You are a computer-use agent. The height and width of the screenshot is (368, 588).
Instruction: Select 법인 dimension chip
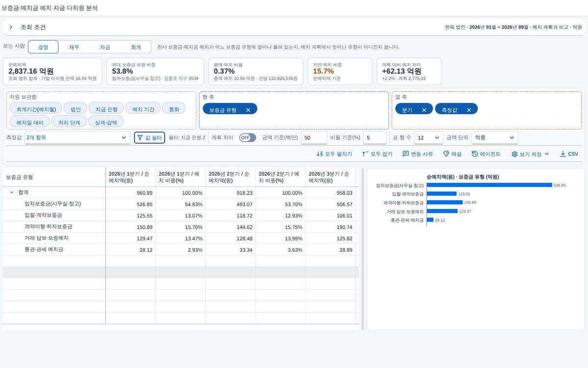click(x=75, y=109)
